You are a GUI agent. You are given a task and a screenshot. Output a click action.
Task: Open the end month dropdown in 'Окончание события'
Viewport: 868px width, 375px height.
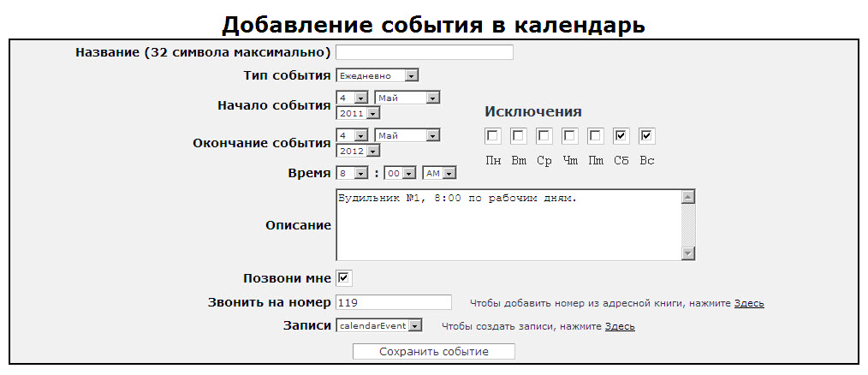pos(407,136)
